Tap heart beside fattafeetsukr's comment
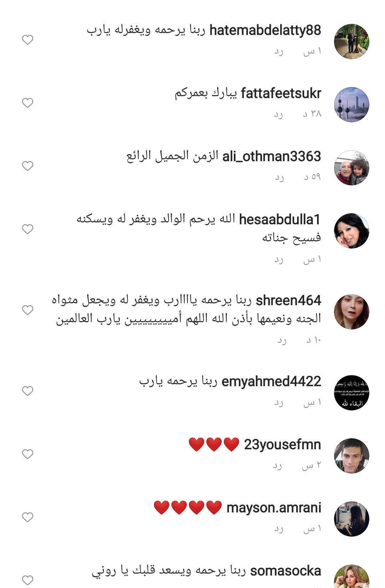The width and height of the screenshot is (385, 588). (x=27, y=103)
